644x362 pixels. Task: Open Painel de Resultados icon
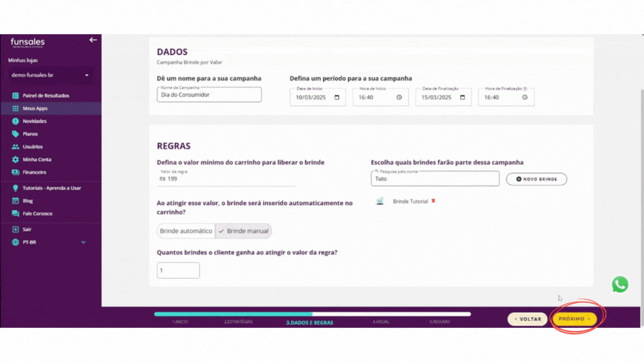coord(15,96)
